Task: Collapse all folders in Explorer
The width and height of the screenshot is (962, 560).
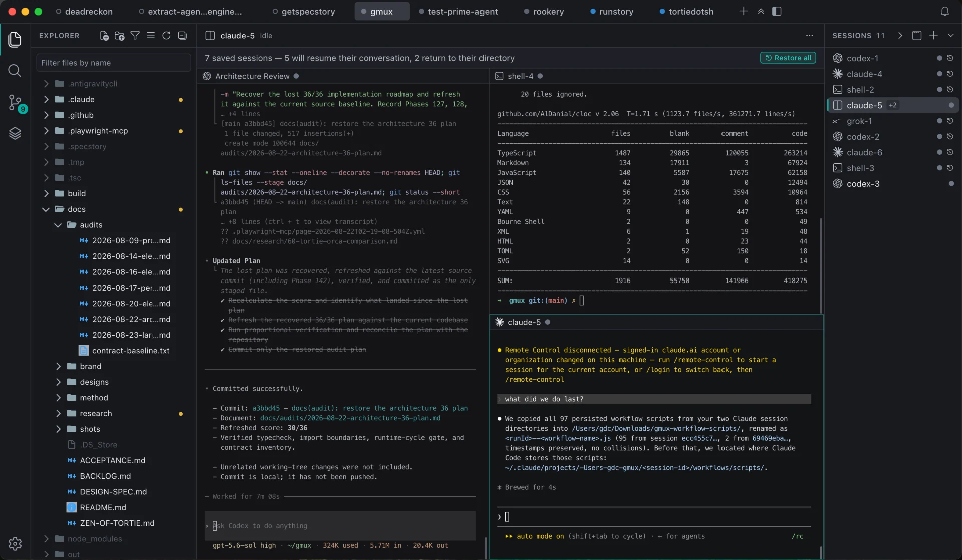Action: click(x=182, y=36)
